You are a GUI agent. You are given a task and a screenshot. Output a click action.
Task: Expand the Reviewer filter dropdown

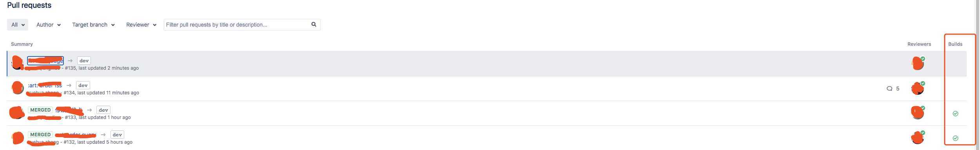(141, 25)
